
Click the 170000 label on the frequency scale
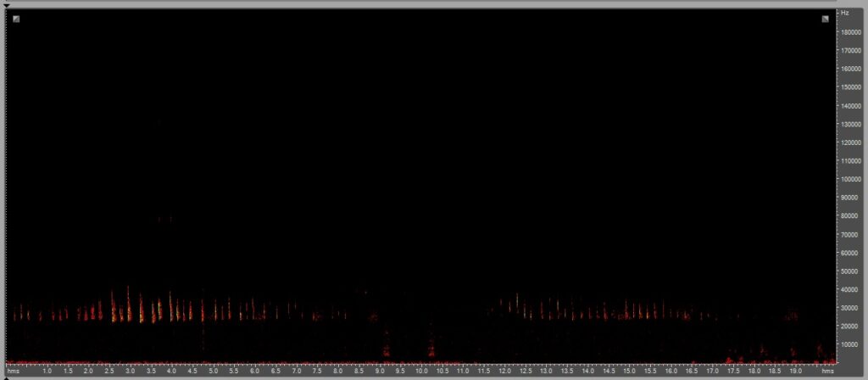pyautogui.click(x=851, y=50)
